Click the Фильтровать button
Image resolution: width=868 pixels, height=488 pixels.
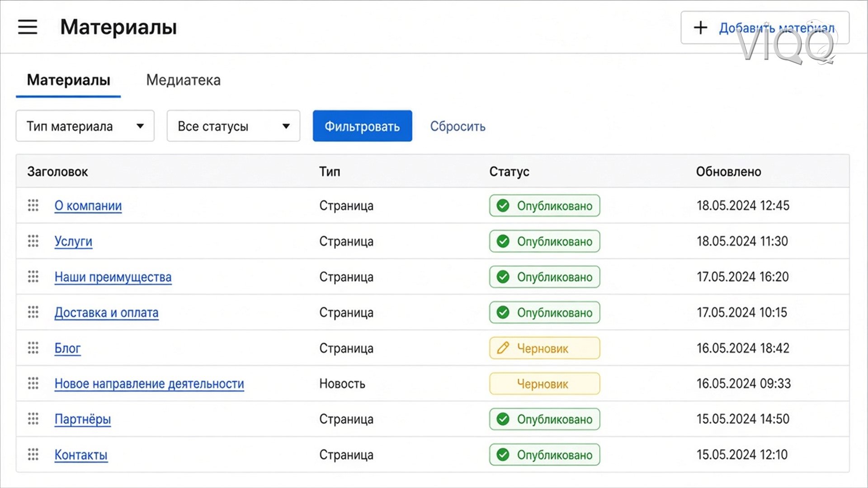(362, 126)
